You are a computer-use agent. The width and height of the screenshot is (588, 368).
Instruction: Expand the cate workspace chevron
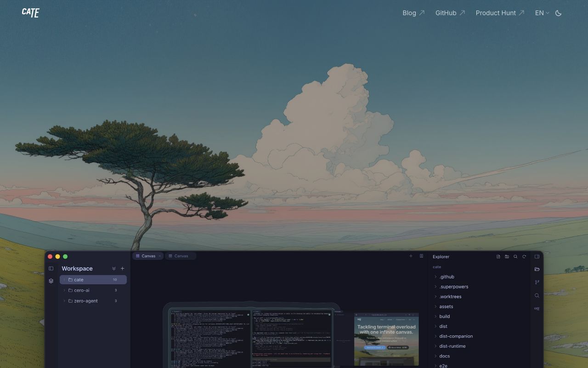[x=64, y=280]
